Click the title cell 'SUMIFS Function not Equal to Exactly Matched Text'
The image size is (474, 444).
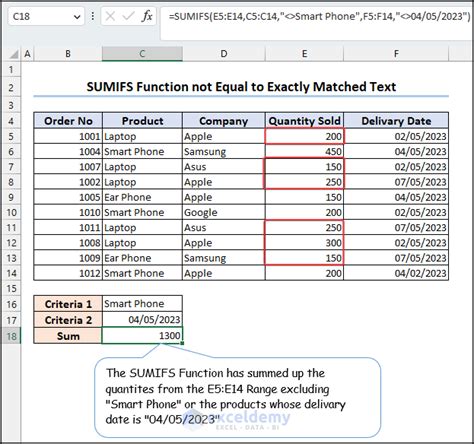tap(241, 87)
